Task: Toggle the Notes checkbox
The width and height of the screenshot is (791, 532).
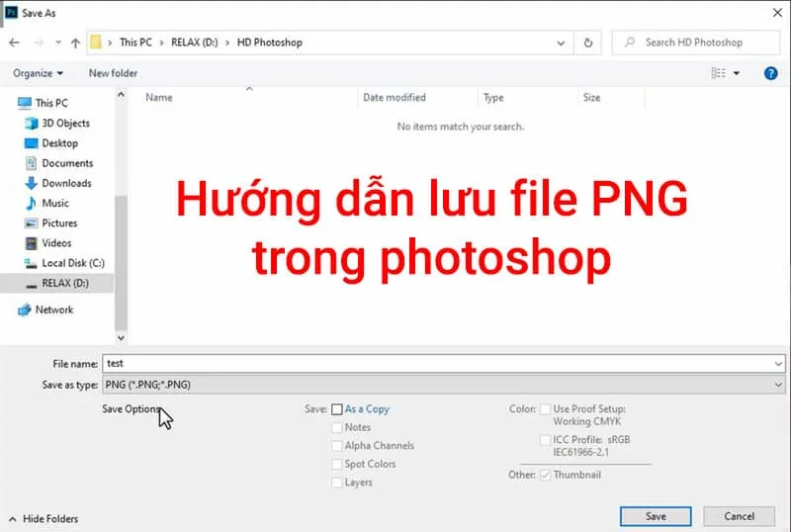Action: tap(336, 427)
